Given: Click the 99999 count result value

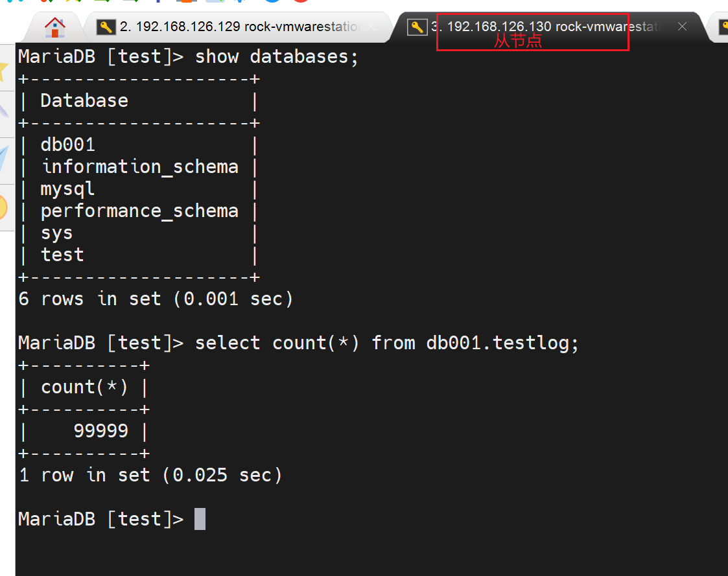Looking at the screenshot, I should coord(101,431).
